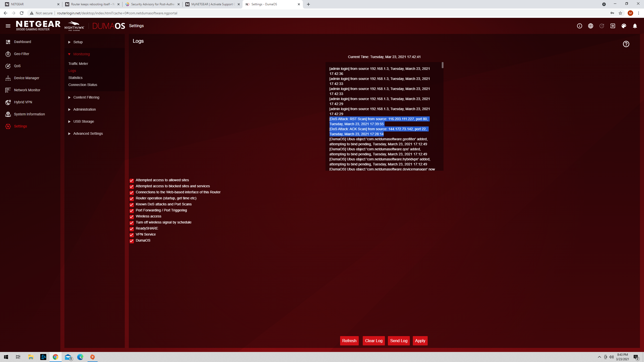This screenshot has width=644, height=362.
Task: Expand the Advanced Settings section
Action: (88, 133)
